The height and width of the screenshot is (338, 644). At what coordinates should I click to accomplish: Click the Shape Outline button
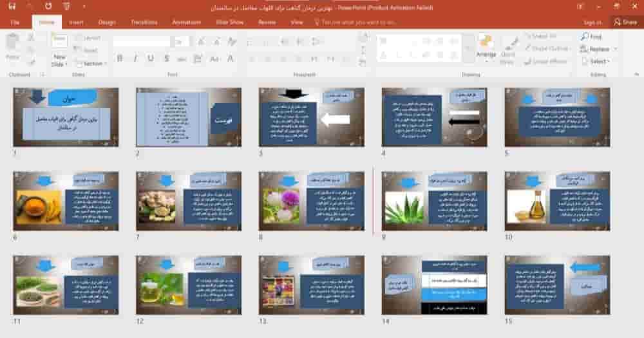[x=547, y=48]
